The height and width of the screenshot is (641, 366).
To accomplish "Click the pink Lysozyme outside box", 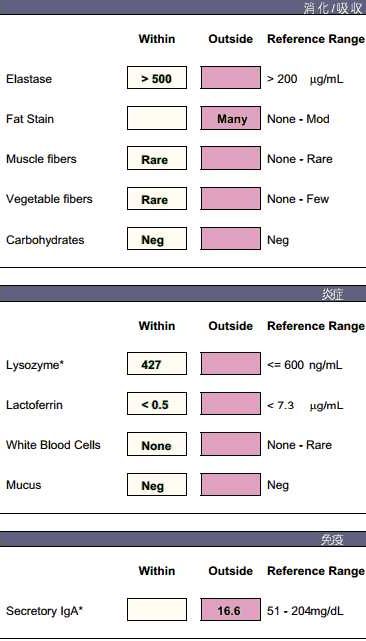I will coord(231,363).
